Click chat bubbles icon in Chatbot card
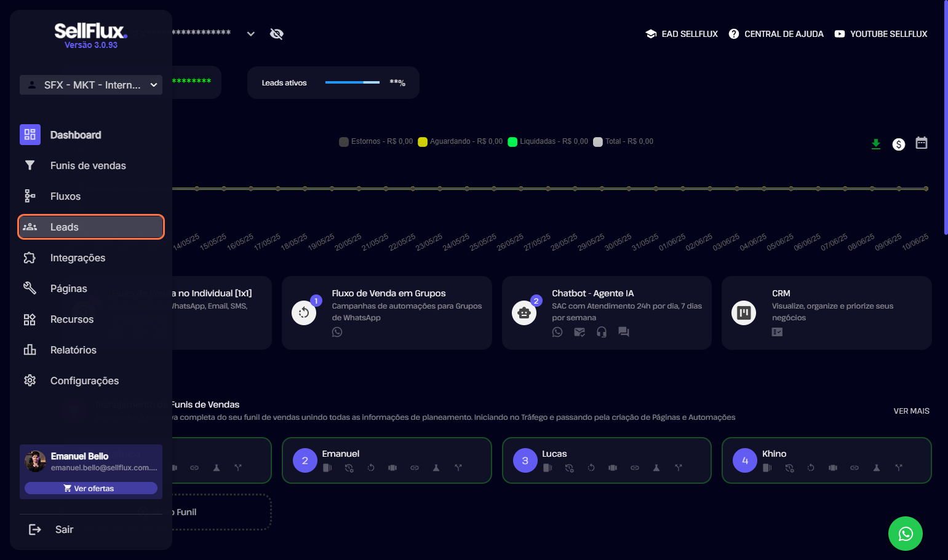Screen dimensions: 948x560 [x=624, y=332]
